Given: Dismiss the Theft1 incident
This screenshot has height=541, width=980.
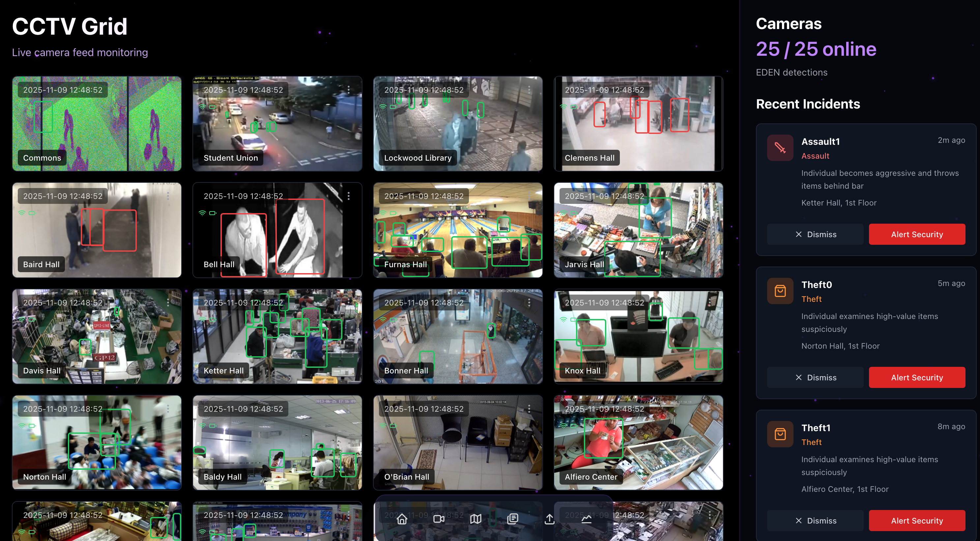Looking at the screenshot, I should pos(815,521).
